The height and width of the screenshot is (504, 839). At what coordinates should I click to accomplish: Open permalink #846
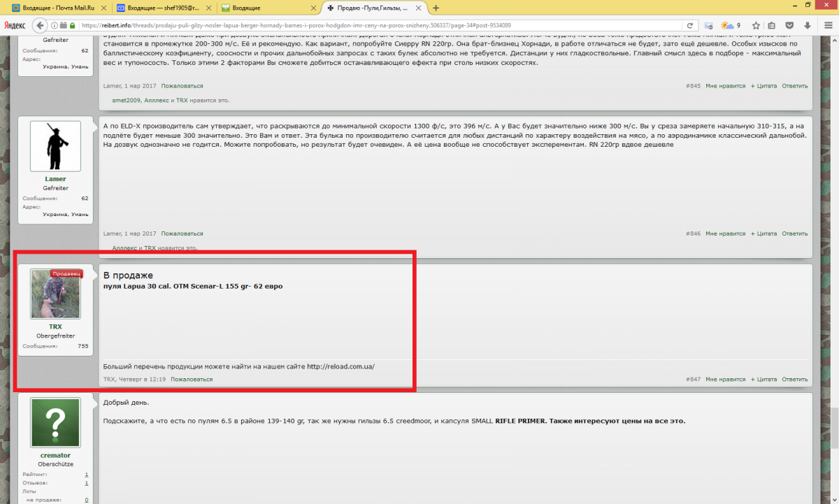tap(693, 233)
